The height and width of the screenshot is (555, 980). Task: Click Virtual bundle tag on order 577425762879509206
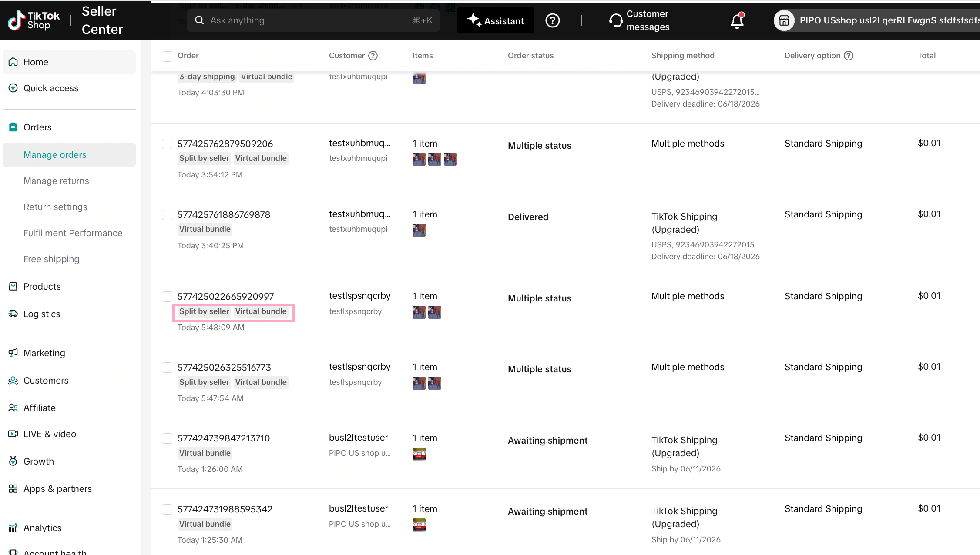261,158
